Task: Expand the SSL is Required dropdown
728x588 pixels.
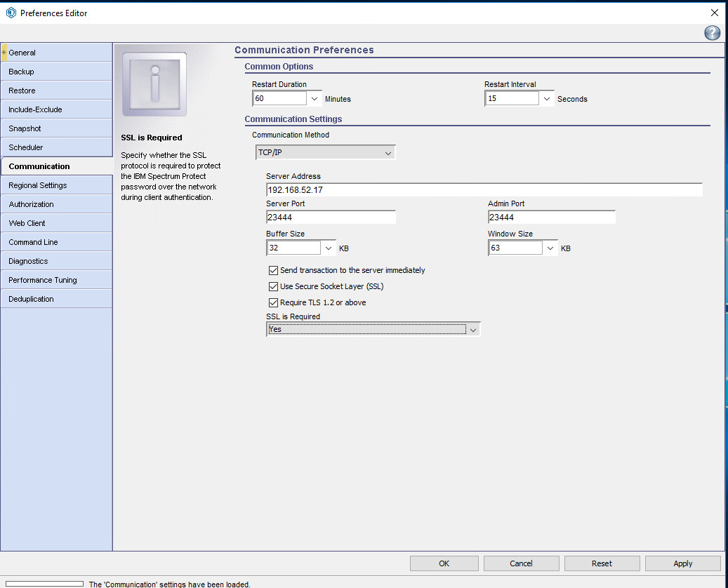Action: (x=473, y=329)
